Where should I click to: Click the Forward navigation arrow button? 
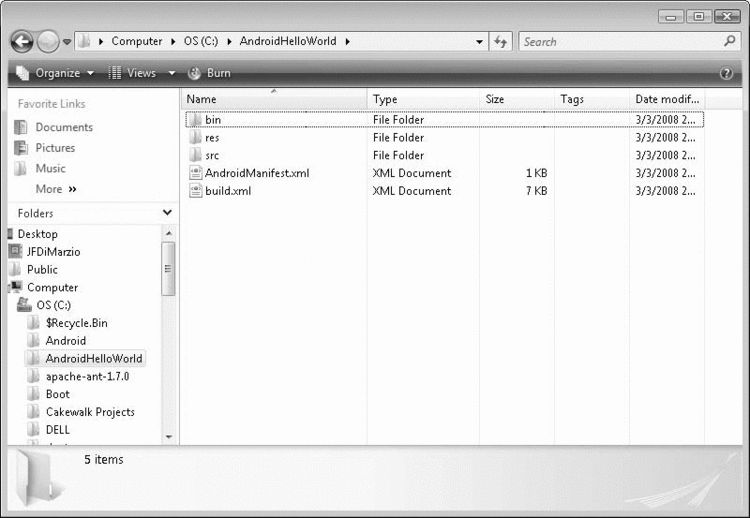point(48,42)
